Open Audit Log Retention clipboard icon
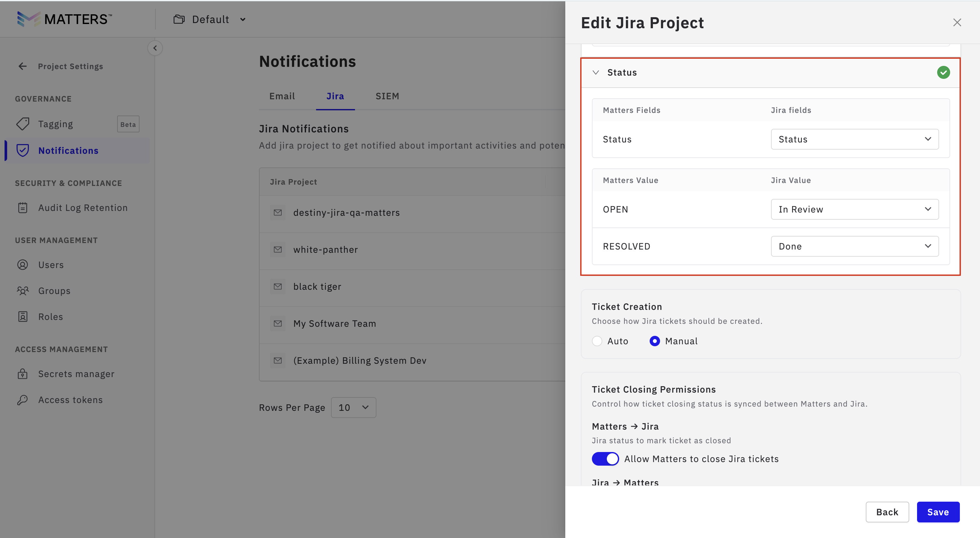The width and height of the screenshot is (980, 538). pos(23,208)
